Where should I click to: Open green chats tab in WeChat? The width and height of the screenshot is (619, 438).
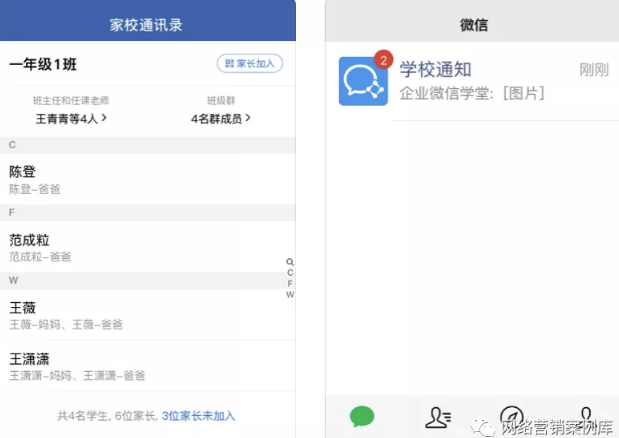click(362, 416)
